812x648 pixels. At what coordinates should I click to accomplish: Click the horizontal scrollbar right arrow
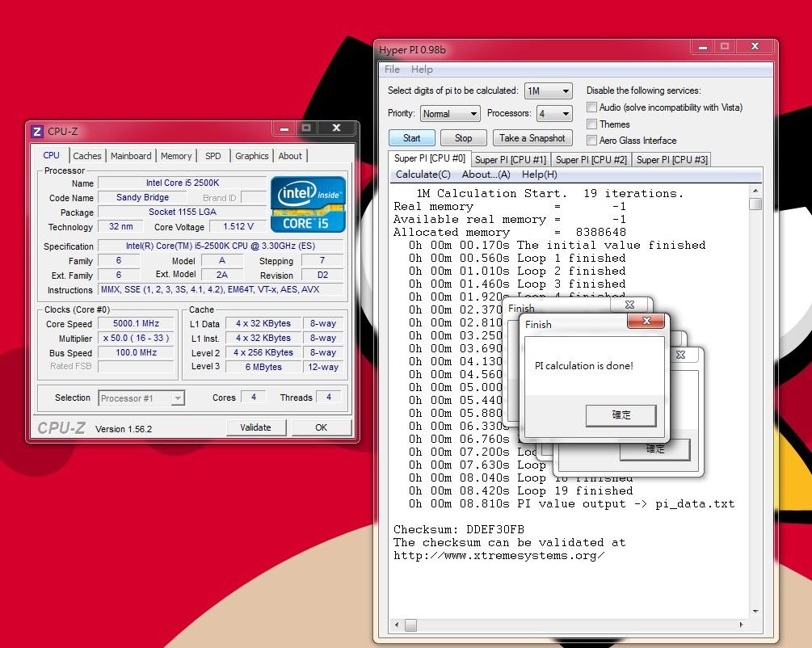(x=742, y=625)
